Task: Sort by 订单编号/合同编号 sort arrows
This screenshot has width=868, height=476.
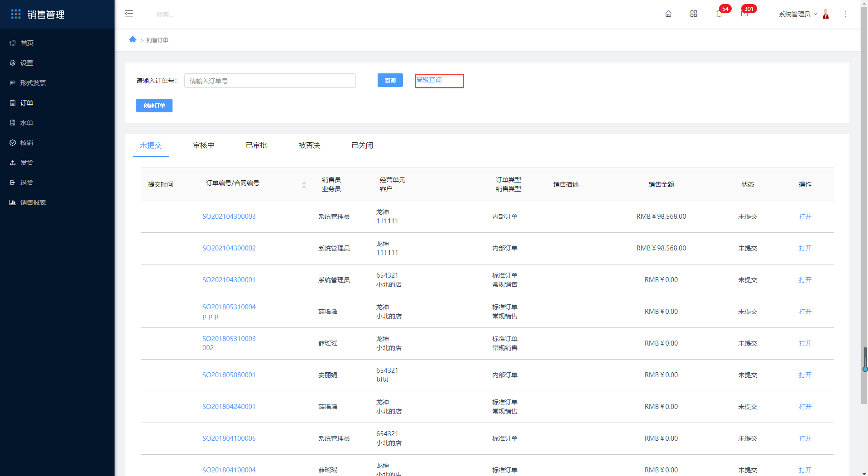Action: [x=304, y=185]
